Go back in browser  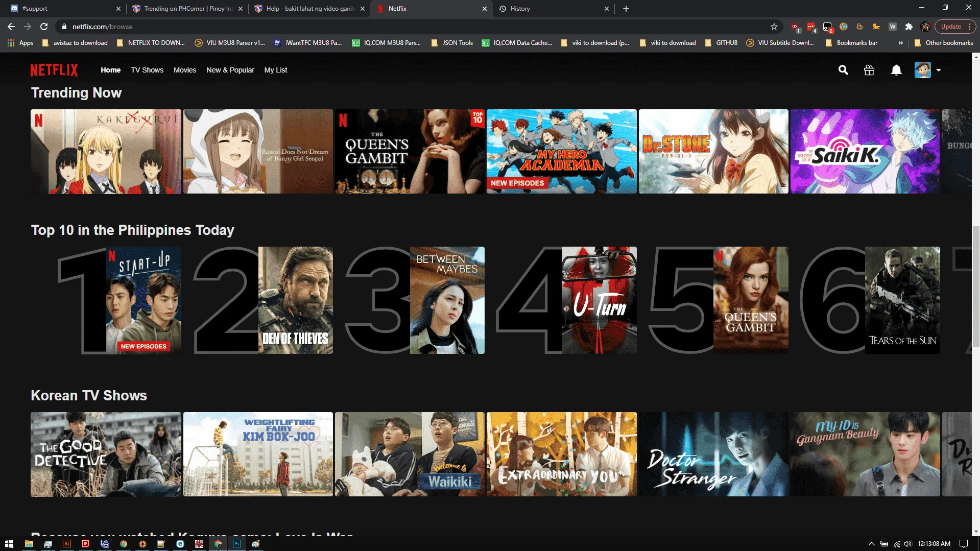pos(11,27)
